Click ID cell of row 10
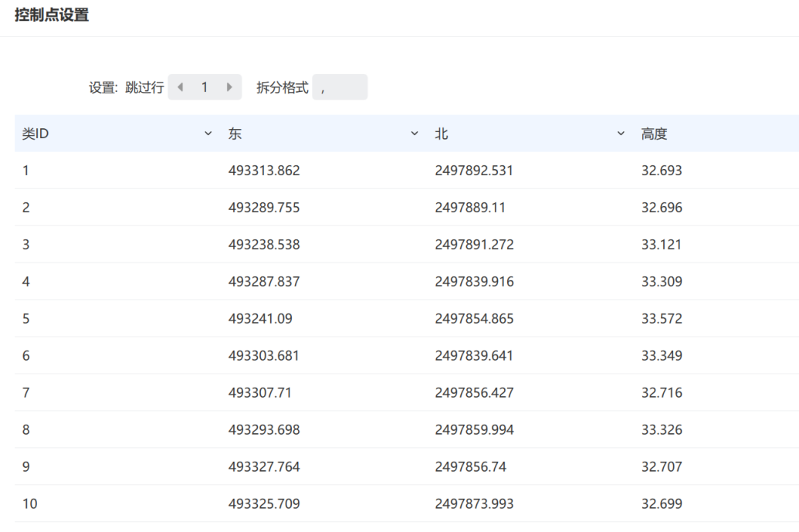The height and width of the screenshot is (532, 799). pyautogui.click(x=29, y=504)
